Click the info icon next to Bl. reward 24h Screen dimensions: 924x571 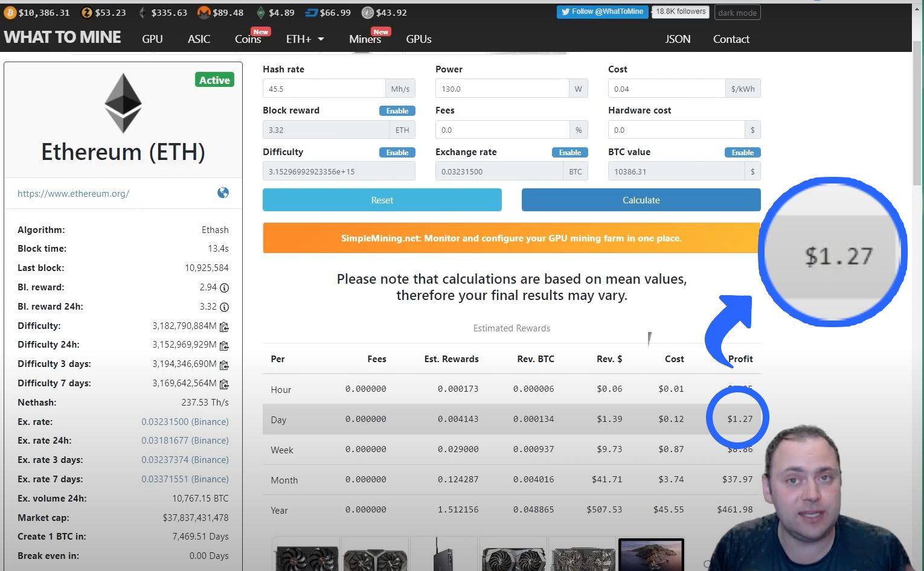click(224, 307)
